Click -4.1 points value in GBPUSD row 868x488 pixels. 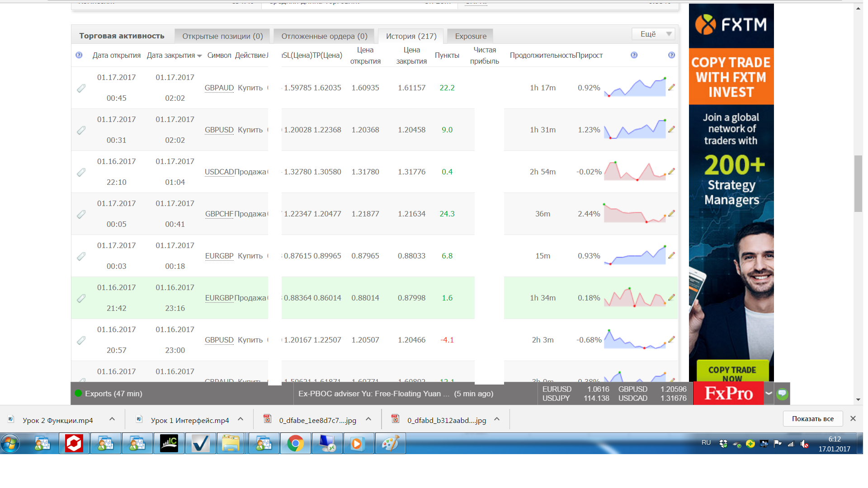tap(447, 340)
